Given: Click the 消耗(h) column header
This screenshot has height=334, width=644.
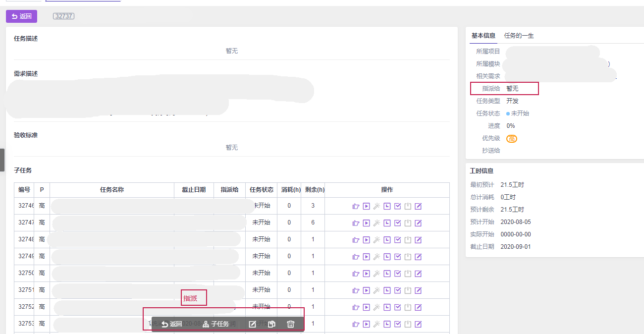Looking at the screenshot, I should (x=289, y=190).
